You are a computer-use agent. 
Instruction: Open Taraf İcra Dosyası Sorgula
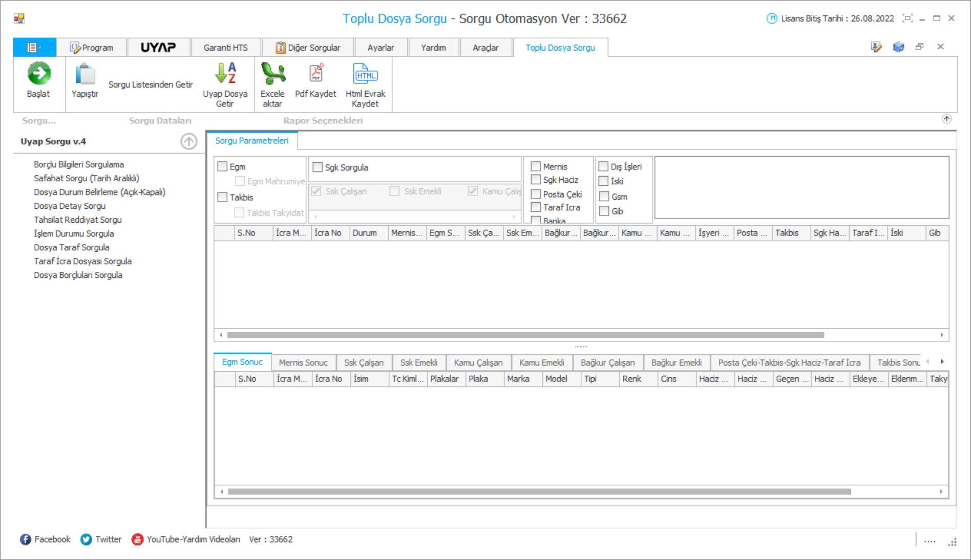point(82,261)
